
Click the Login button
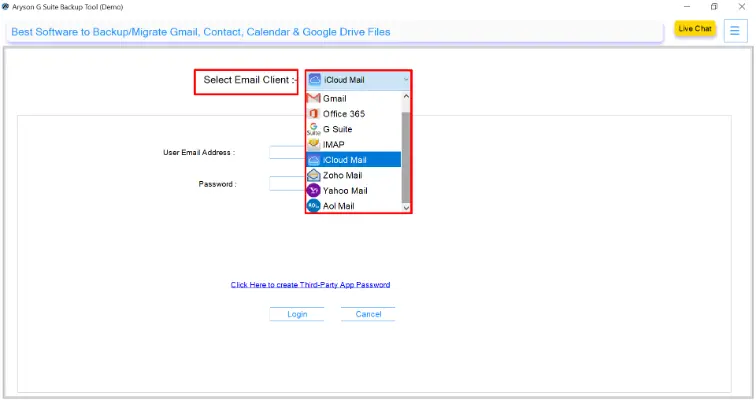297,314
